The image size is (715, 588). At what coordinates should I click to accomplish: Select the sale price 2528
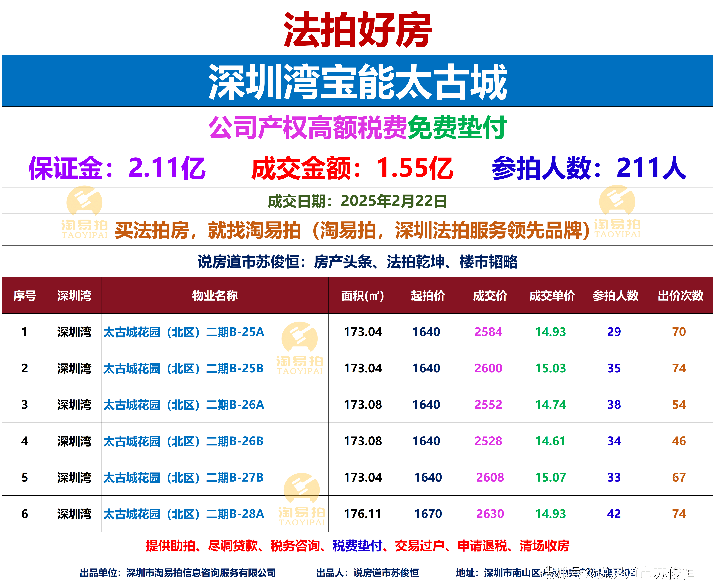488,441
